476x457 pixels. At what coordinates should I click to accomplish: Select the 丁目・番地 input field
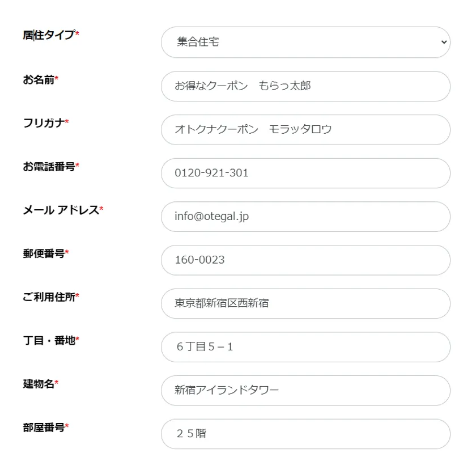(x=305, y=347)
